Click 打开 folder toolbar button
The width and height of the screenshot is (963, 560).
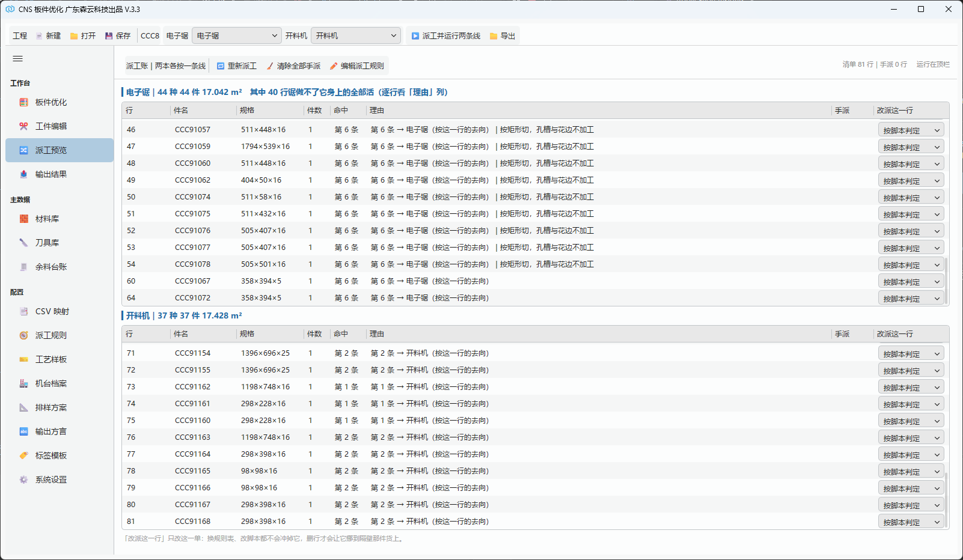point(83,36)
